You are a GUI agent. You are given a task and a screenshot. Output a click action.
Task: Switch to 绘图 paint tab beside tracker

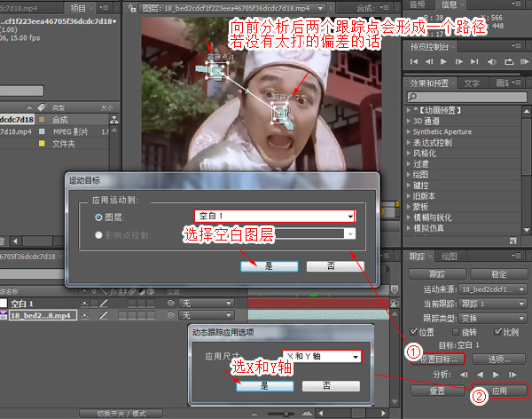coord(449,257)
